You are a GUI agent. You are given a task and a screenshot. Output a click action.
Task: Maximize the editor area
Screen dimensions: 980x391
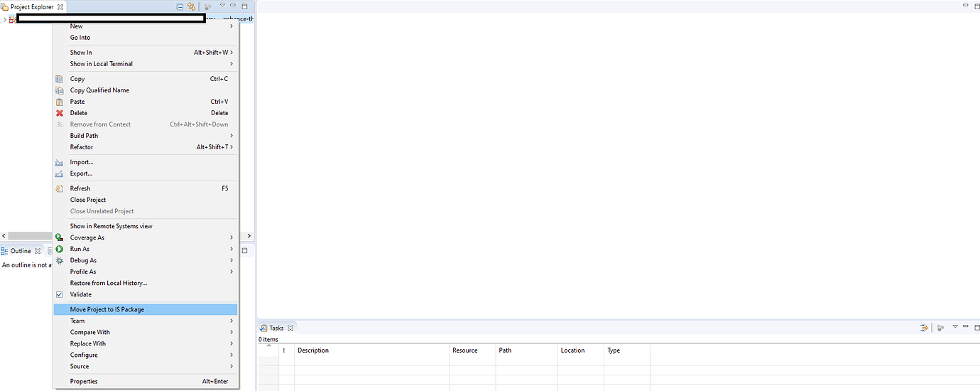(976, 5)
